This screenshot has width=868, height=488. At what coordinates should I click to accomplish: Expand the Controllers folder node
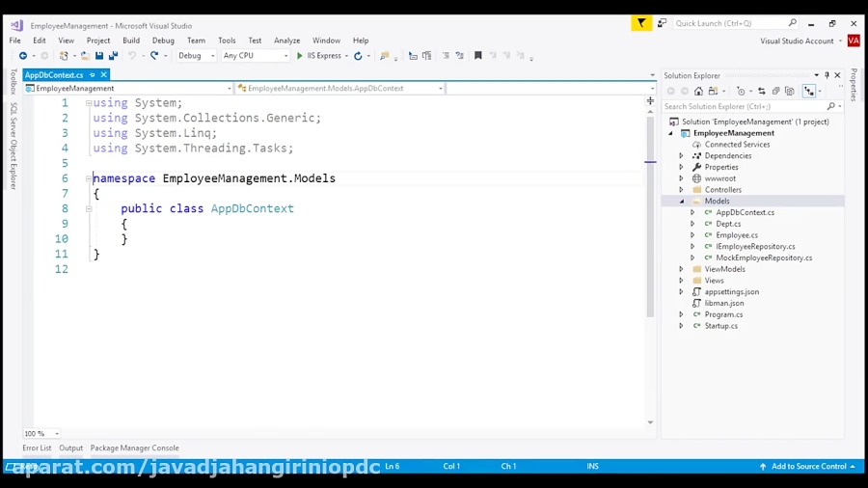(x=682, y=190)
